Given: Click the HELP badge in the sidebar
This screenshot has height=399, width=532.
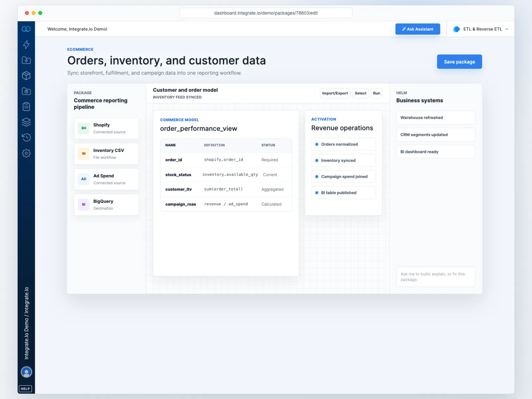Looking at the screenshot, I should (25, 389).
